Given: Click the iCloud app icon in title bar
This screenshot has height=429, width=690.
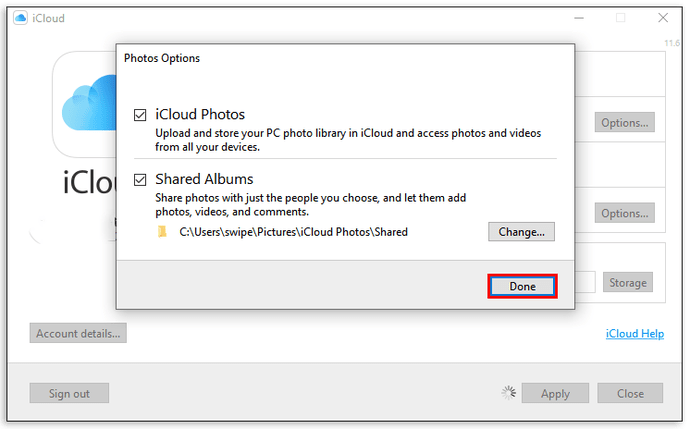Looking at the screenshot, I should [x=20, y=18].
